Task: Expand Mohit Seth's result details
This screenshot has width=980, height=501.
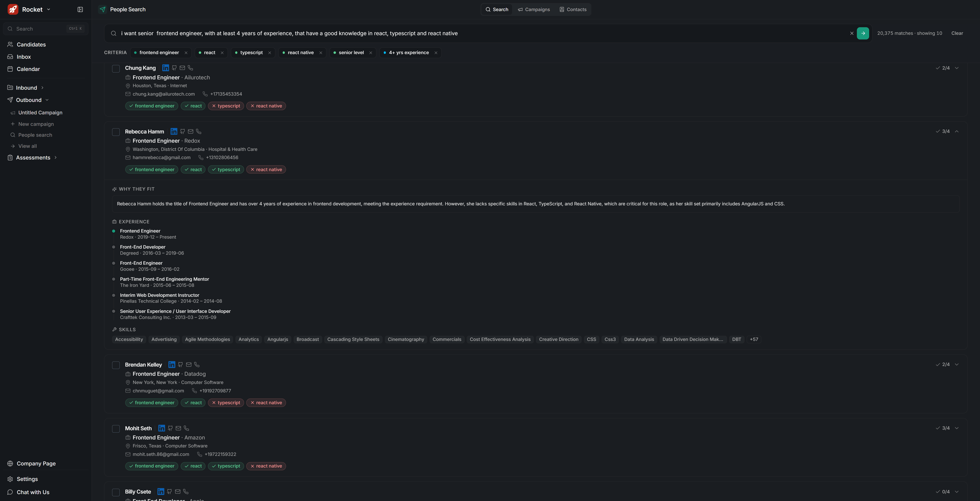Action: tap(957, 428)
